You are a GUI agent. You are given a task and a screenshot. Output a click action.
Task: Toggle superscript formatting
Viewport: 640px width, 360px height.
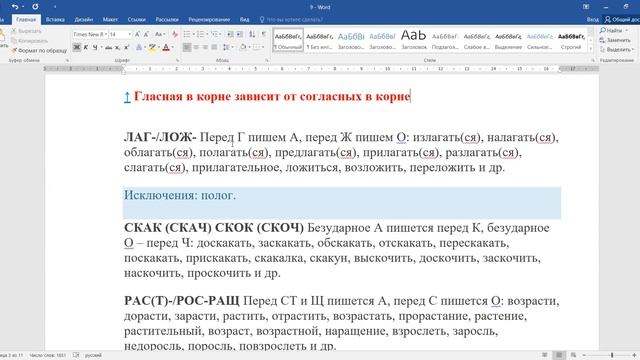[x=127, y=47]
